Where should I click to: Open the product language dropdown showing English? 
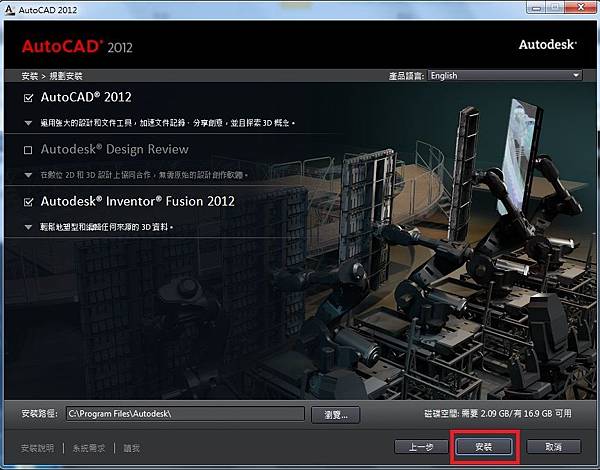tap(505, 75)
